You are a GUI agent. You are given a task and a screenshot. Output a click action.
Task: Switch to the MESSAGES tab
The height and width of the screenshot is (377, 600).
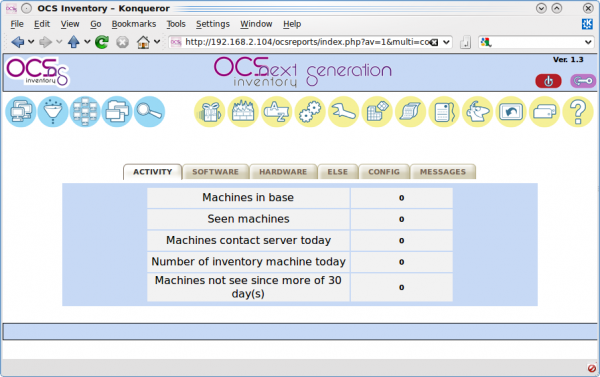(x=443, y=172)
